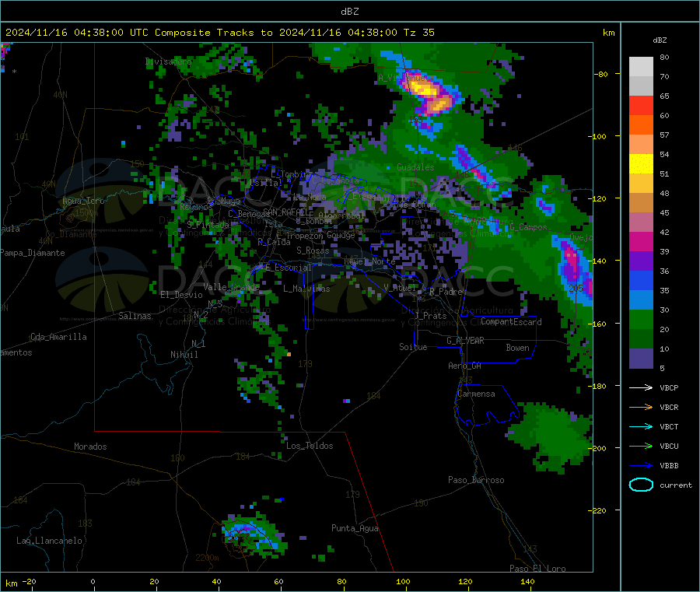Screen dimensions: 700x592
Task: Click the 'R_Padre' map label
Action: pos(446,292)
